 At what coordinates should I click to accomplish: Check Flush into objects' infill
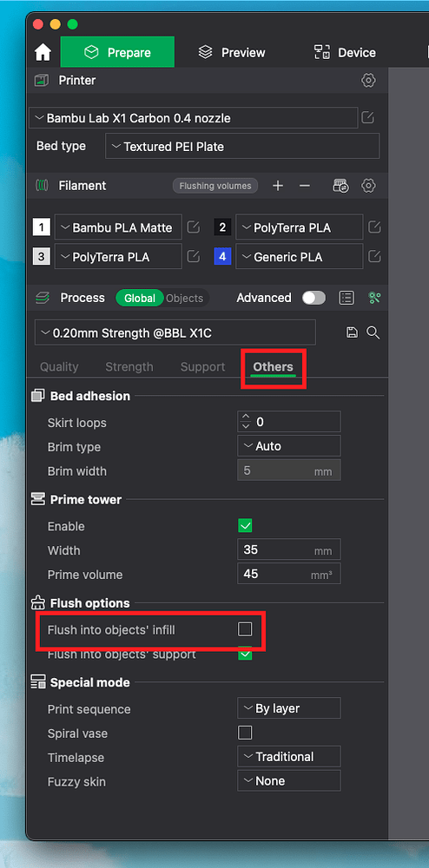pos(245,628)
